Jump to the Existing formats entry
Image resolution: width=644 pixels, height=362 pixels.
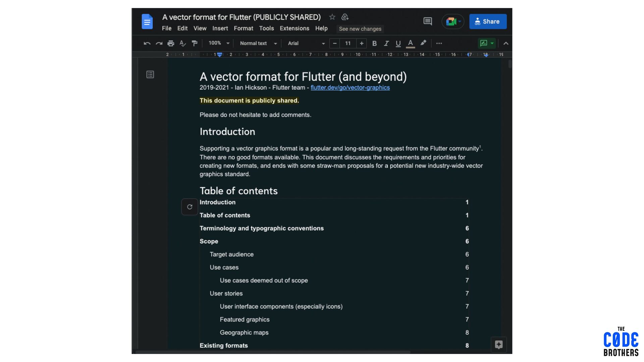tap(224, 346)
